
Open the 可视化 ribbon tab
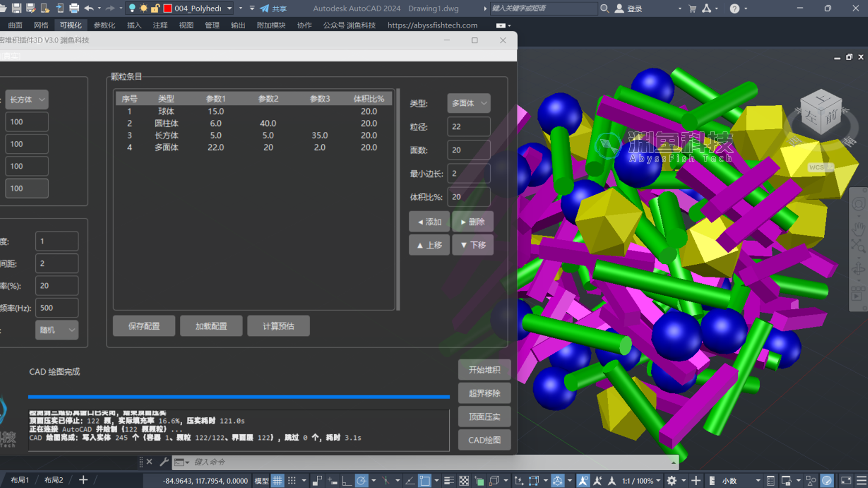point(71,25)
